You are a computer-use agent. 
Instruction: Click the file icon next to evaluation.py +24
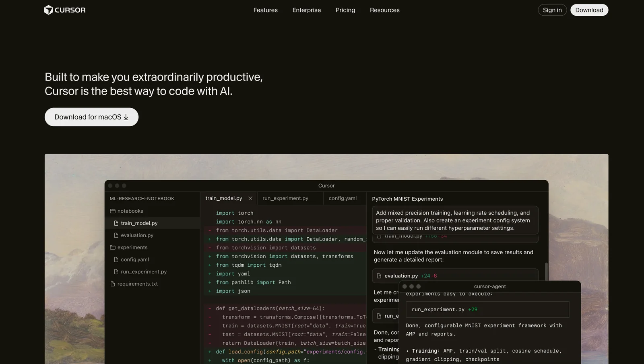tap(379, 276)
